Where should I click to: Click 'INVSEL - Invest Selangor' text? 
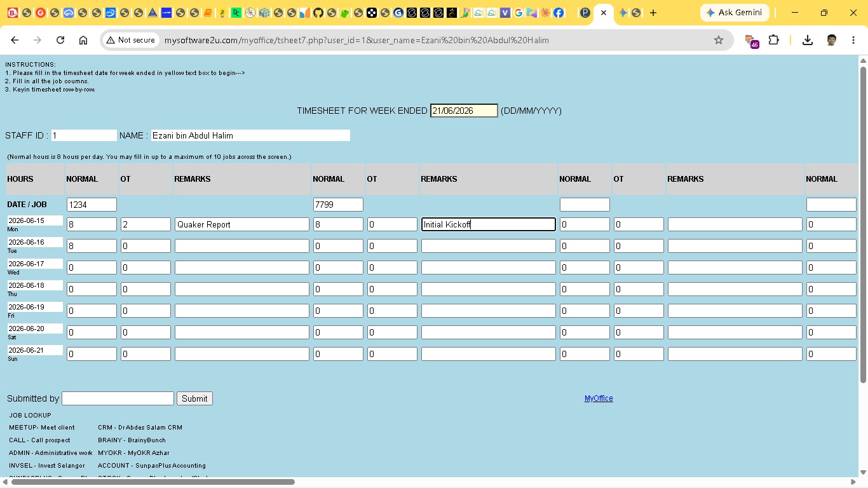pyautogui.click(x=47, y=466)
